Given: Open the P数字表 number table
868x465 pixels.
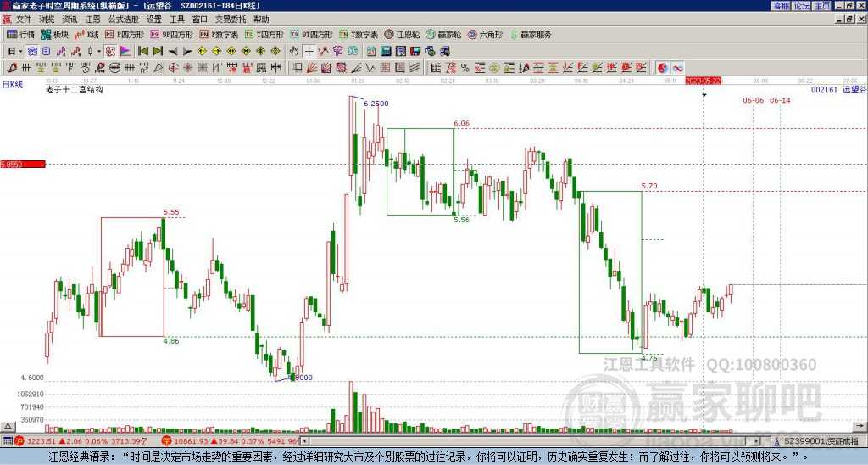Looking at the screenshot, I should tap(220, 35).
